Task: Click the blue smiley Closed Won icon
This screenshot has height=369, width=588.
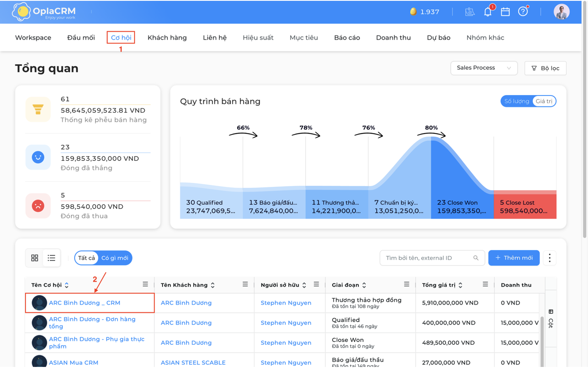Action: click(x=38, y=157)
